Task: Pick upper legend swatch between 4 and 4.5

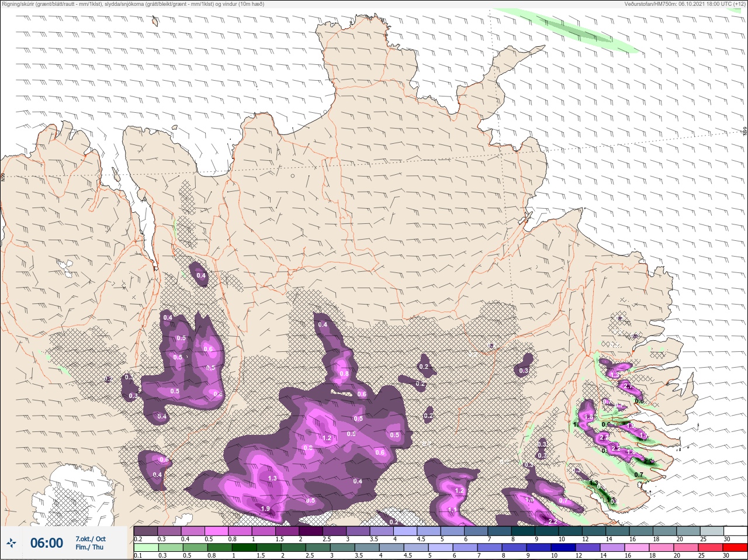Action: (406, 531)
